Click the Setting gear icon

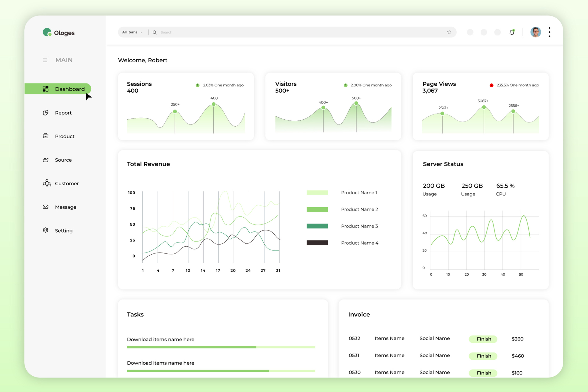pos(45,230)
